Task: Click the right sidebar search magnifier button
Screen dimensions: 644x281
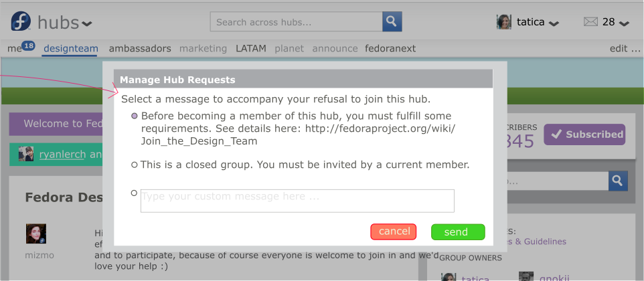Action: pyautogui.click(x=618, y=181)
